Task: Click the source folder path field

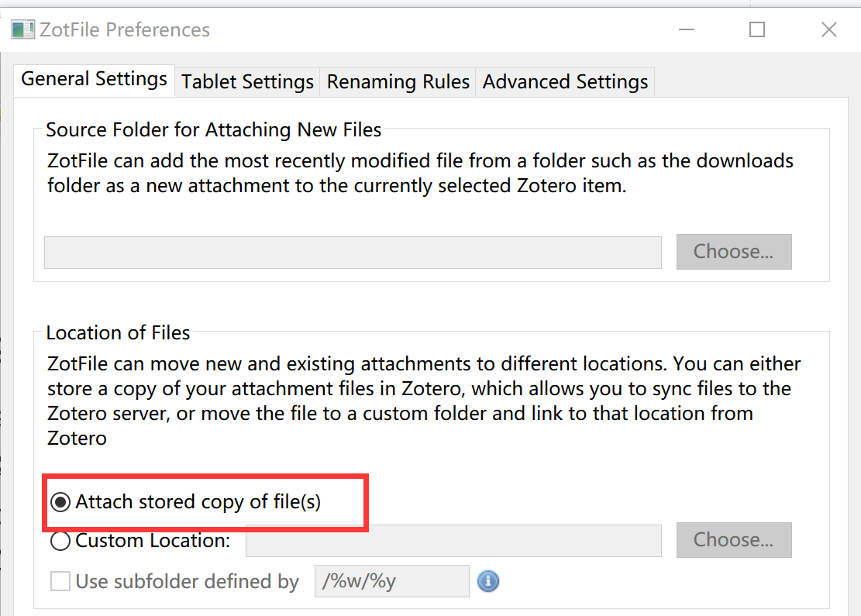Action: (353, 253)
